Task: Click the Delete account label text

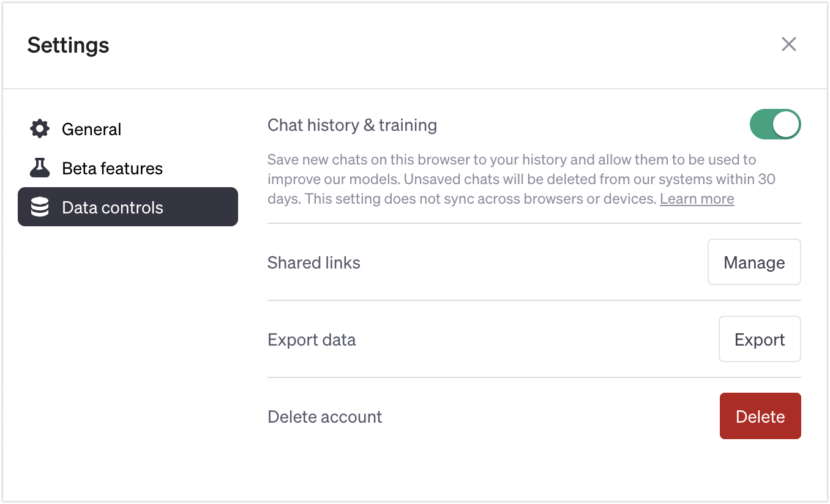Action: [325, 417]
